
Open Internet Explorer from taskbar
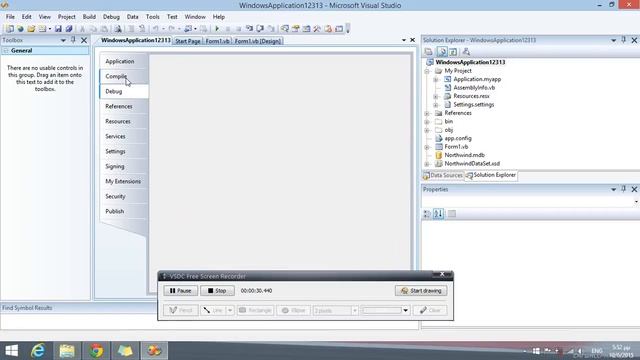38,351
